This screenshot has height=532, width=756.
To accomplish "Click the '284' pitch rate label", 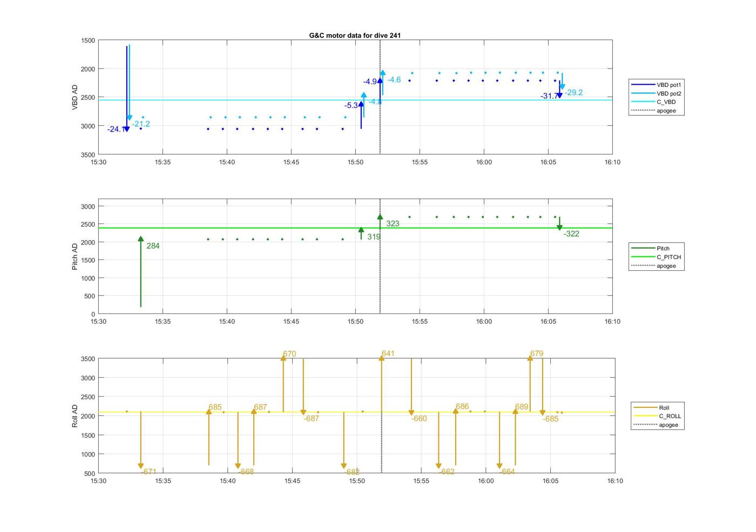I will pyautogui.click(x=153, y=246).
